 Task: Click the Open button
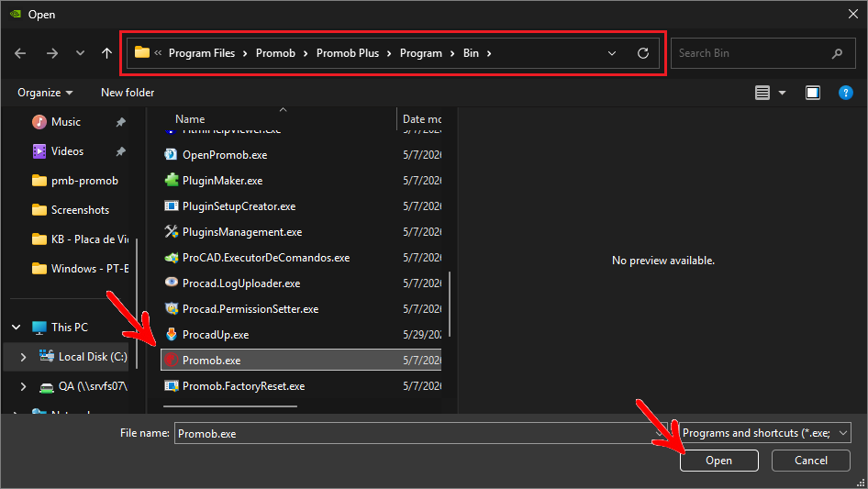tap(719, 461)
